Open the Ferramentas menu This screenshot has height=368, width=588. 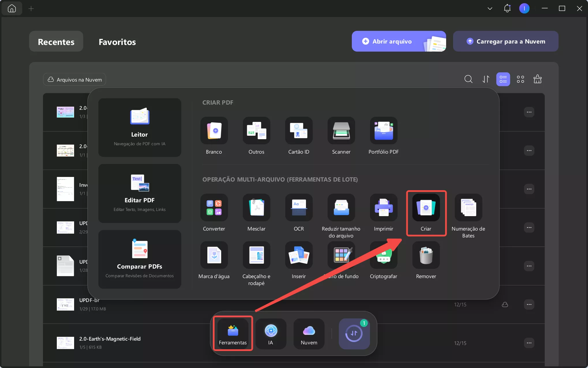[233, 334]
